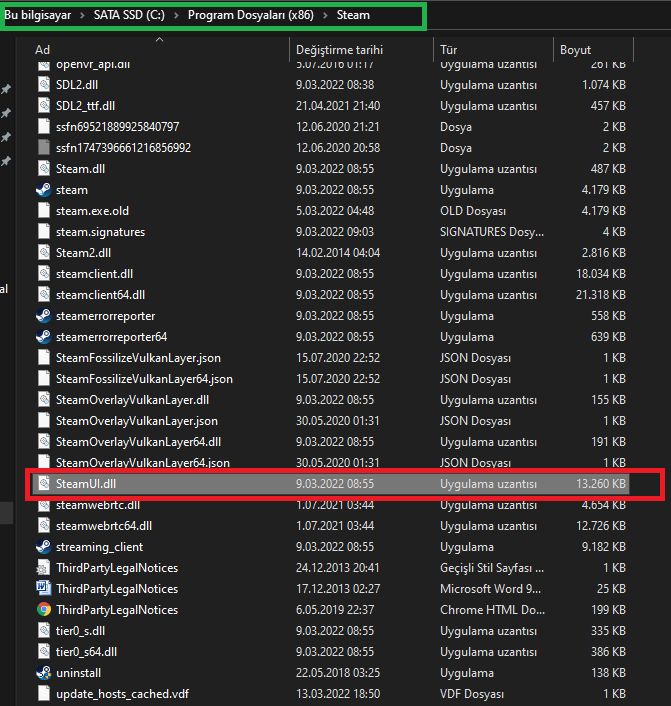Click the SDL2_ttf.dll file icon
This screenshot has height=706, width=671.
[44, 106]
